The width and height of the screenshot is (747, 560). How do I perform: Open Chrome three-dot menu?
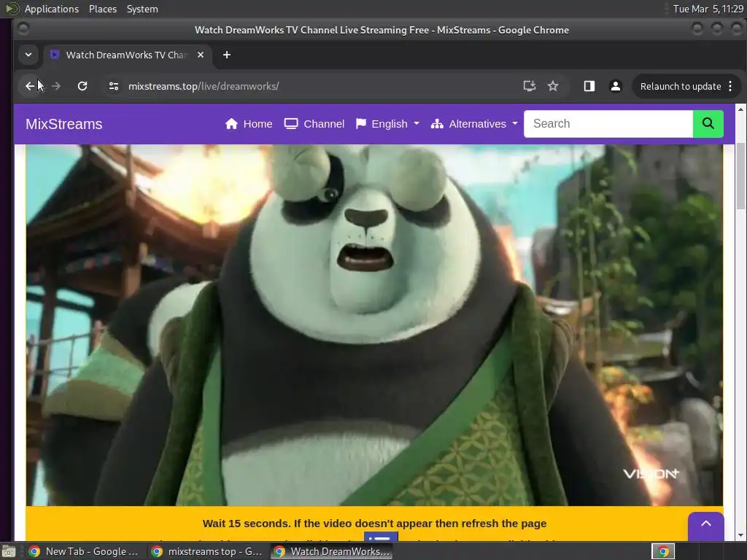[730, 86]
